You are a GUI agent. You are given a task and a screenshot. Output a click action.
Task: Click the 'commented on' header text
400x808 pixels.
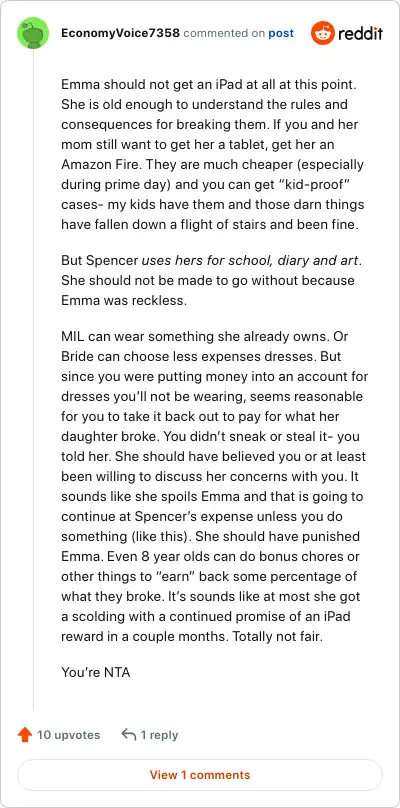[224, 33]
